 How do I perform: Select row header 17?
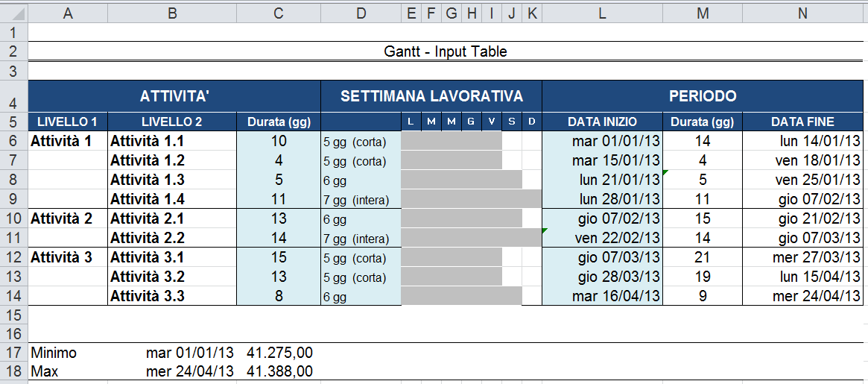[13, 352]
